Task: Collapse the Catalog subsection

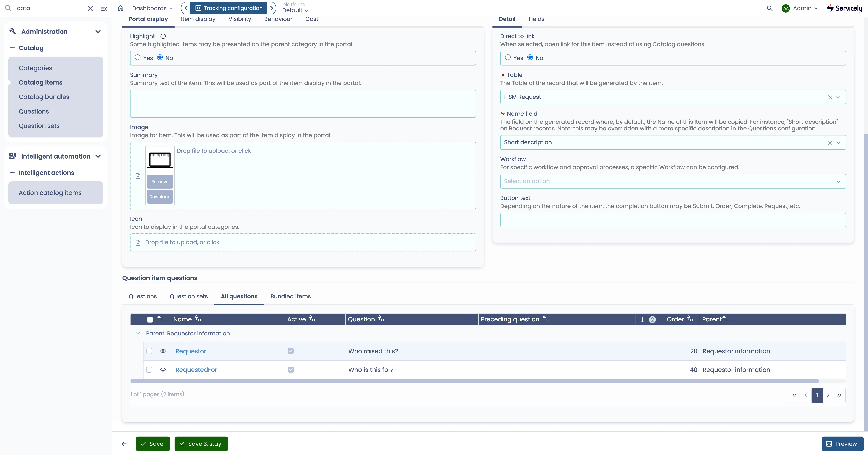Action: tap(12, 48)
